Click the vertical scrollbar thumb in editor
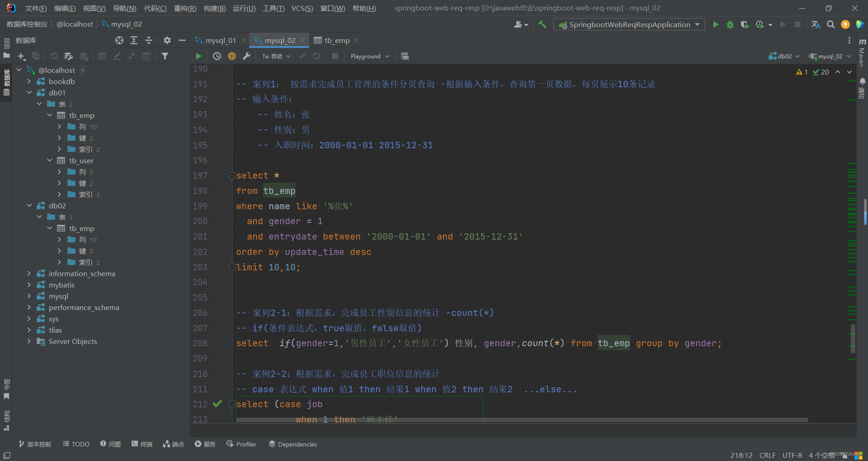 853,339
